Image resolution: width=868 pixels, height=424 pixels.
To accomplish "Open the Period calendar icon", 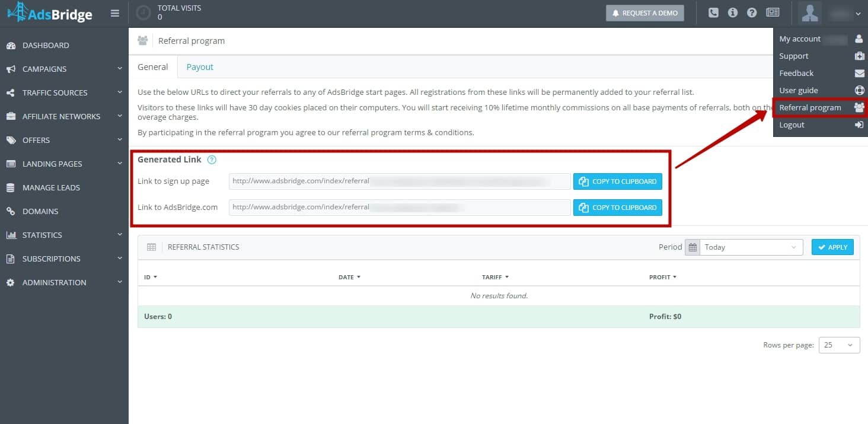I will point(693,247).
